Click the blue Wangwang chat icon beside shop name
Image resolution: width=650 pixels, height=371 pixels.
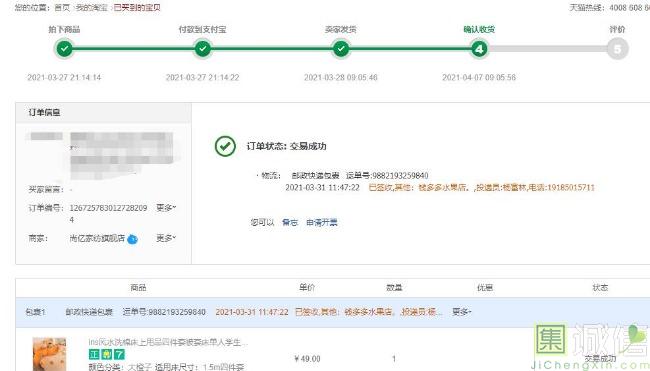(132, 239)
